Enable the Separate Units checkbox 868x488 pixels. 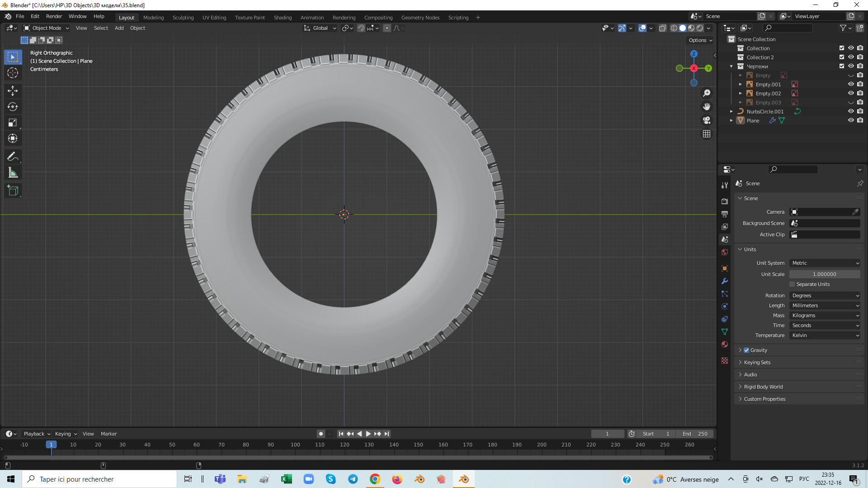792,284
